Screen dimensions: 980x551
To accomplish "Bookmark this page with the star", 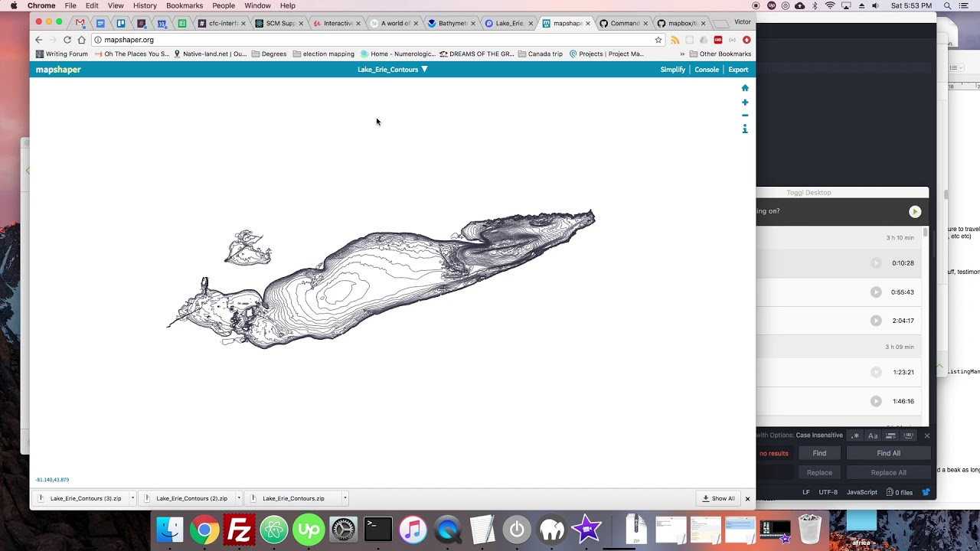I will [x=658, y=40].
